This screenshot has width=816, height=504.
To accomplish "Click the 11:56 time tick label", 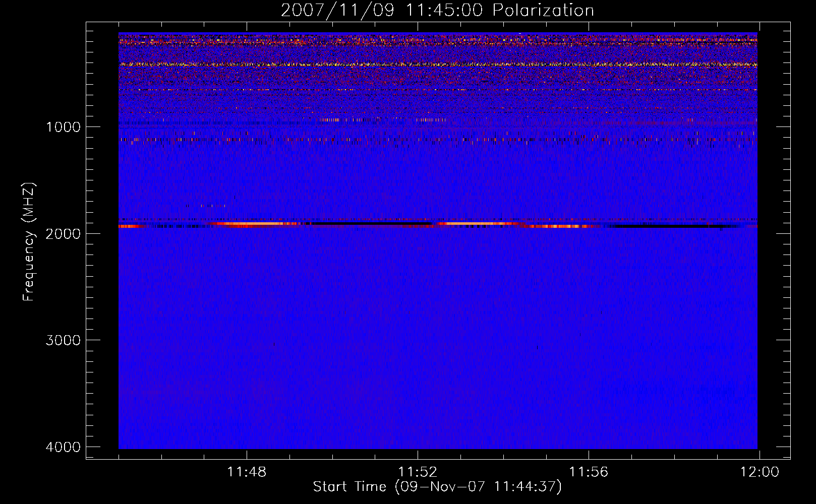I will coord(589,472).
